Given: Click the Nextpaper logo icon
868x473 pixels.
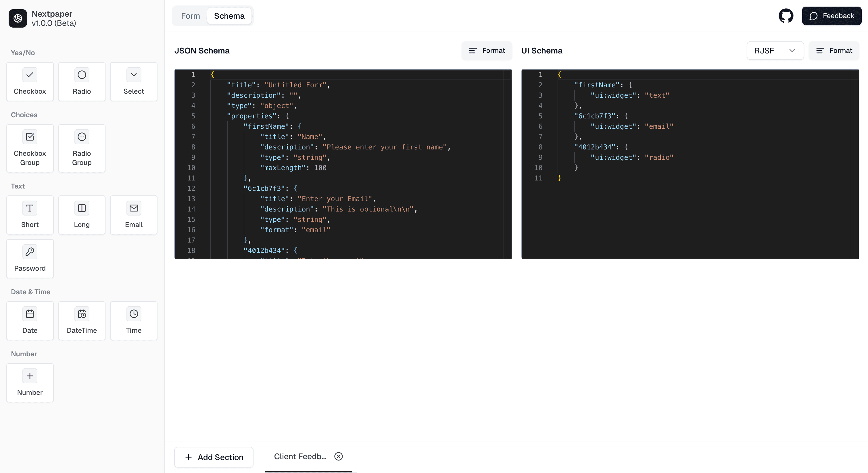Looking at the screenshot, I should click(18, 18).
